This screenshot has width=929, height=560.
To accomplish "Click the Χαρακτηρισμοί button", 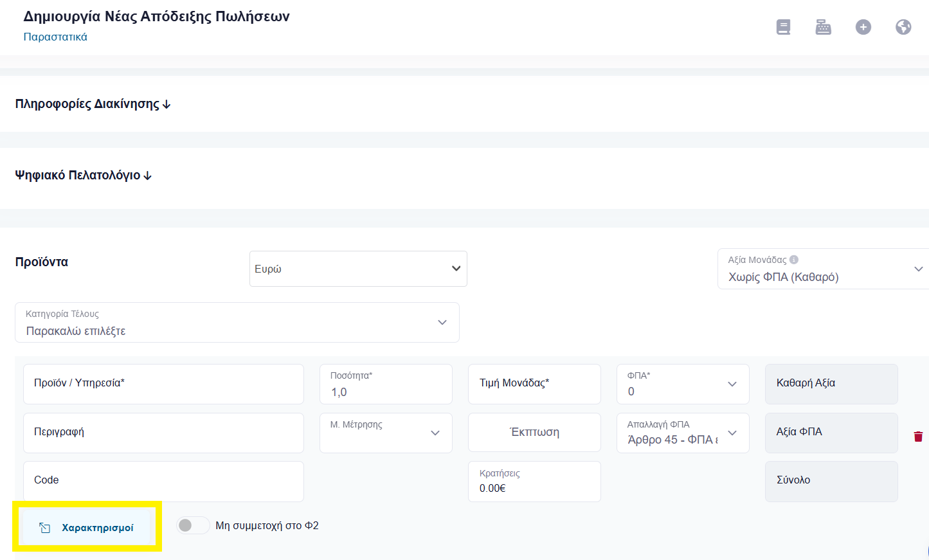I will pyautogui.click(x=87, y=527).
